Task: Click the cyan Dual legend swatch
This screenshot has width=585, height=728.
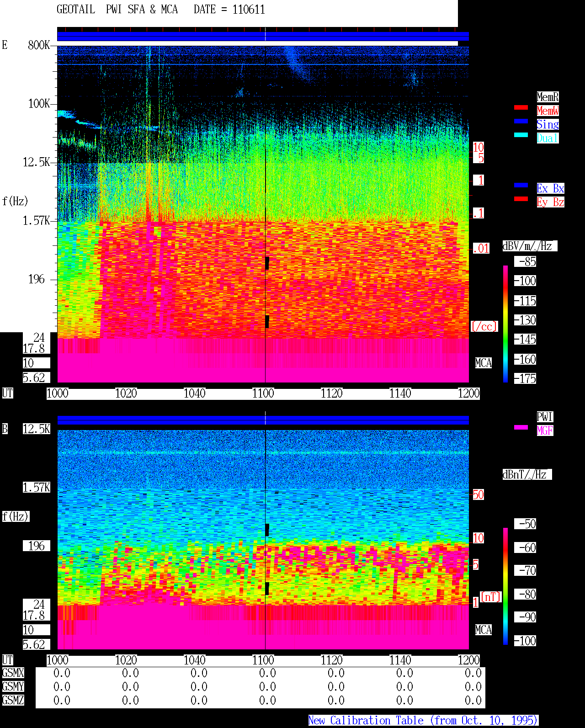Action: click(521, 135)
